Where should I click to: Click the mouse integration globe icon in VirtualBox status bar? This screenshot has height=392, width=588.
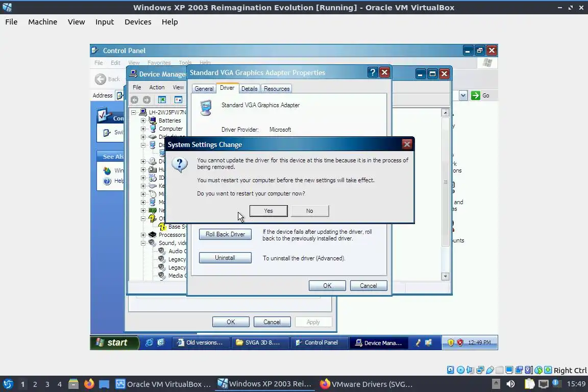[x=538, y=370]
